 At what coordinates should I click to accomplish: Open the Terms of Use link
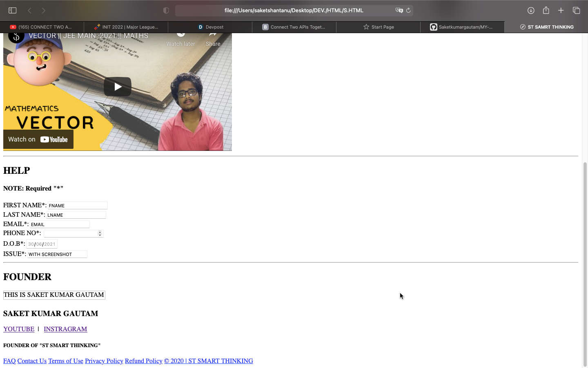tap(66, 361)
